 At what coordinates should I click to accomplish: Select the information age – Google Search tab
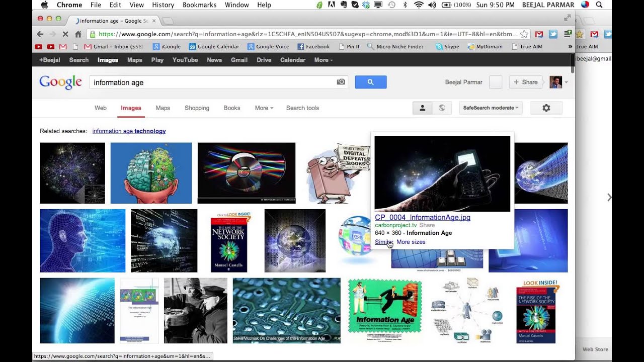point(115,21)
